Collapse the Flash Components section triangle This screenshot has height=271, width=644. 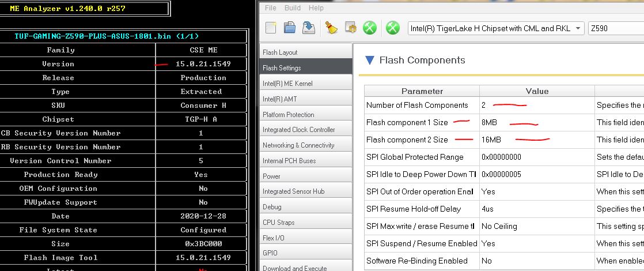(370, 61)
